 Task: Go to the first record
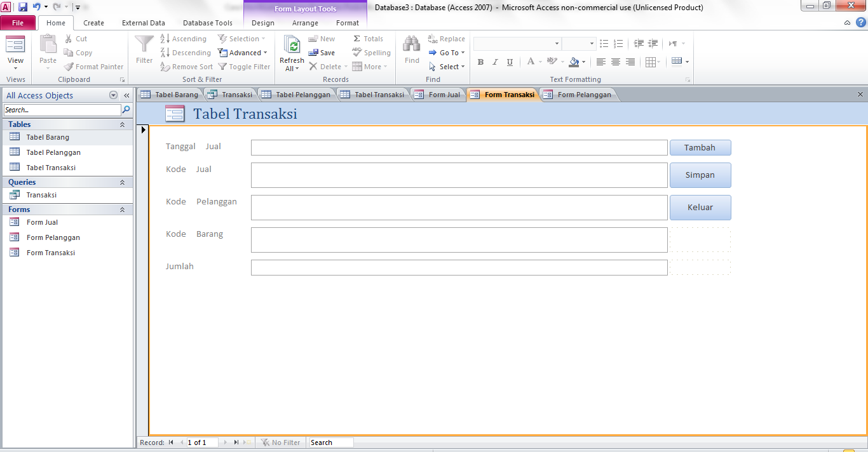click(x=171, y=442)
